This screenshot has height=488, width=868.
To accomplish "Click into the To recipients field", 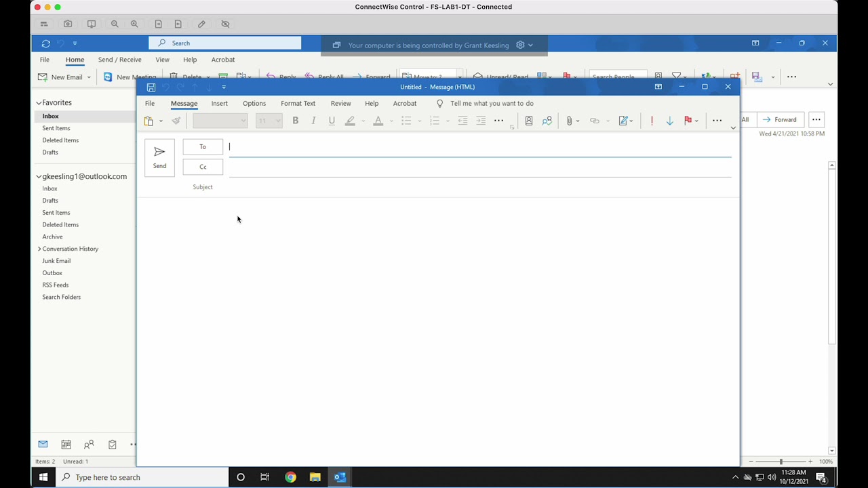I will click(480, 147).
